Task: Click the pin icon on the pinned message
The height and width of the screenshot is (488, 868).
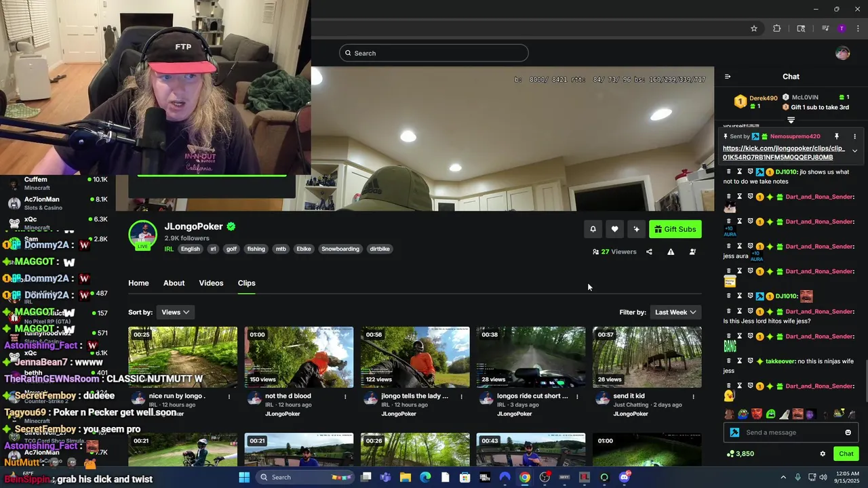Action: 837,136
